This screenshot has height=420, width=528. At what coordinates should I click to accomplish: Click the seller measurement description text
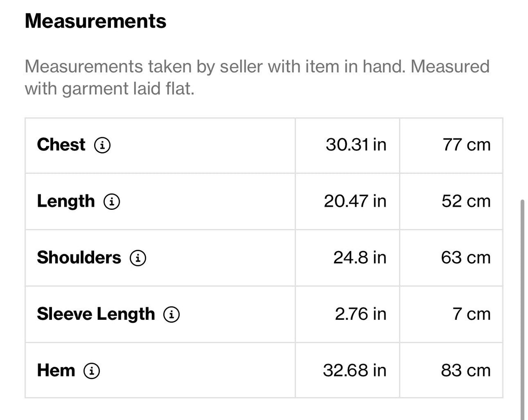pos(257,78)
